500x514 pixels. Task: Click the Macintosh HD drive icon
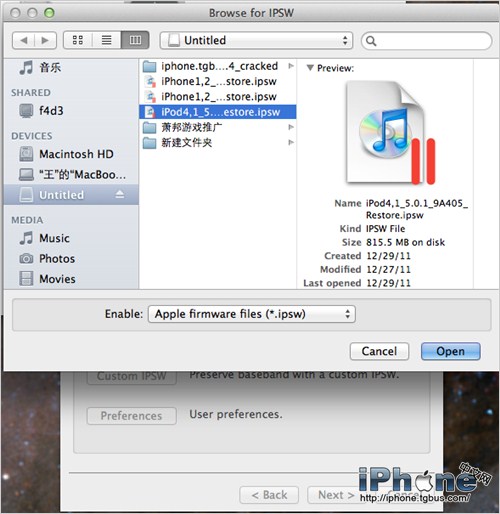tap(26, 154)
